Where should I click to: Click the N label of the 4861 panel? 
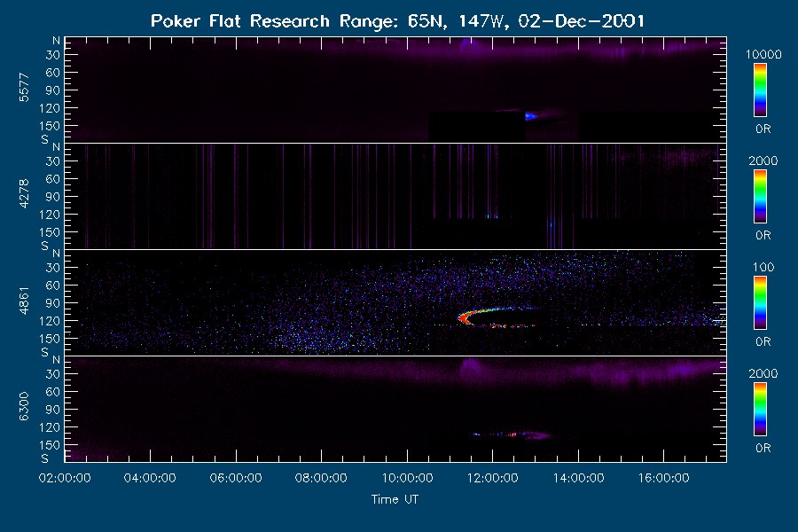(x=56, y=254)
